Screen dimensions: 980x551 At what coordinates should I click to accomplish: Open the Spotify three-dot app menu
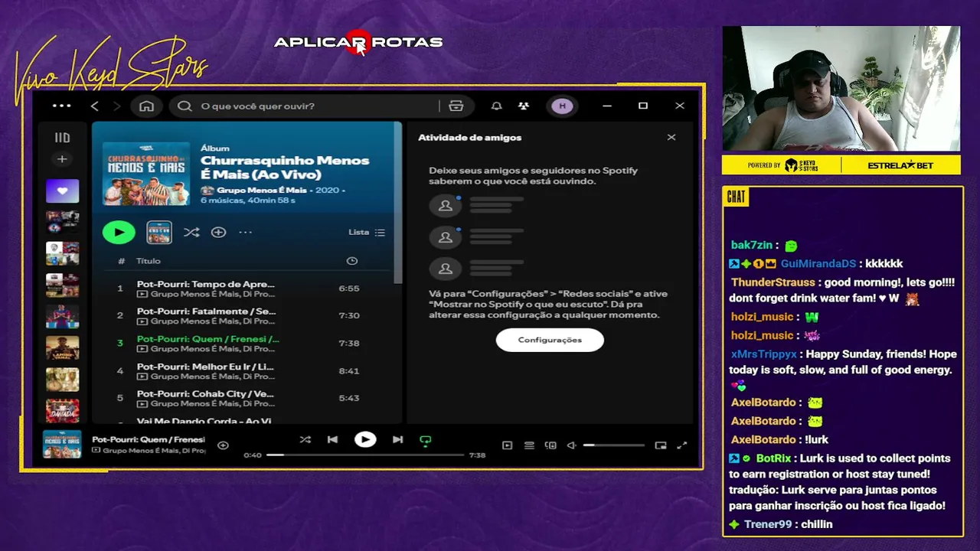(x=62, y=106)
